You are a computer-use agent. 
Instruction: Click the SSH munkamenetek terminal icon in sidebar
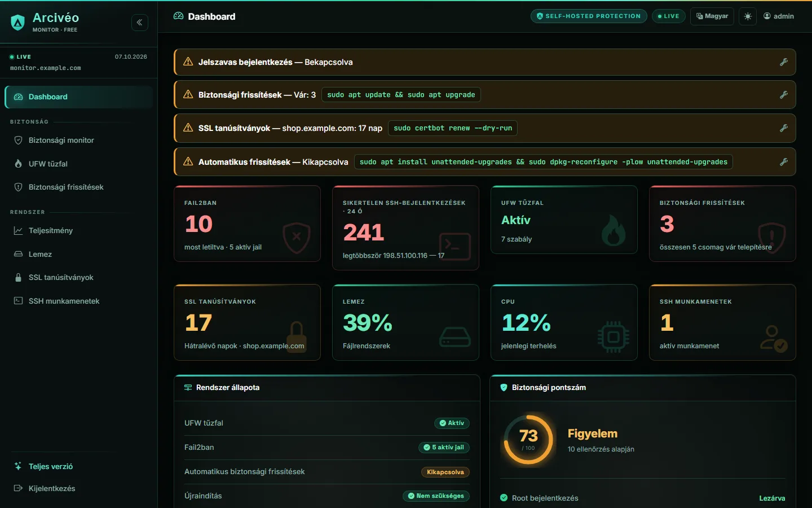[x=18, y=301]
